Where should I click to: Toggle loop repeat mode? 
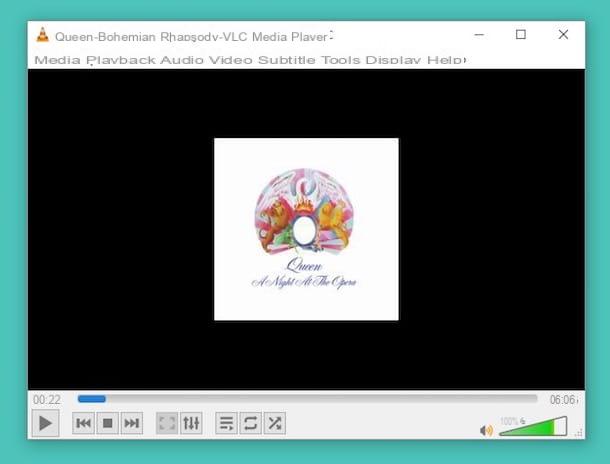[x=251, y=423]
